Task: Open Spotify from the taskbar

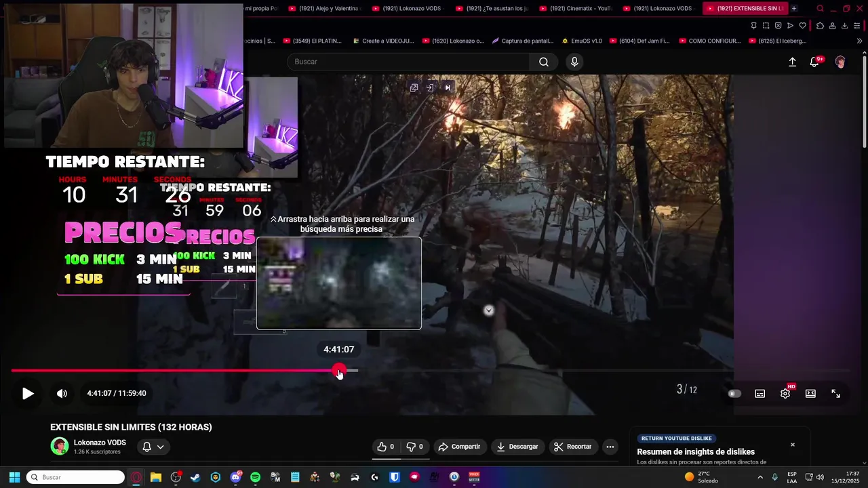Action: [x=255, y=477]
